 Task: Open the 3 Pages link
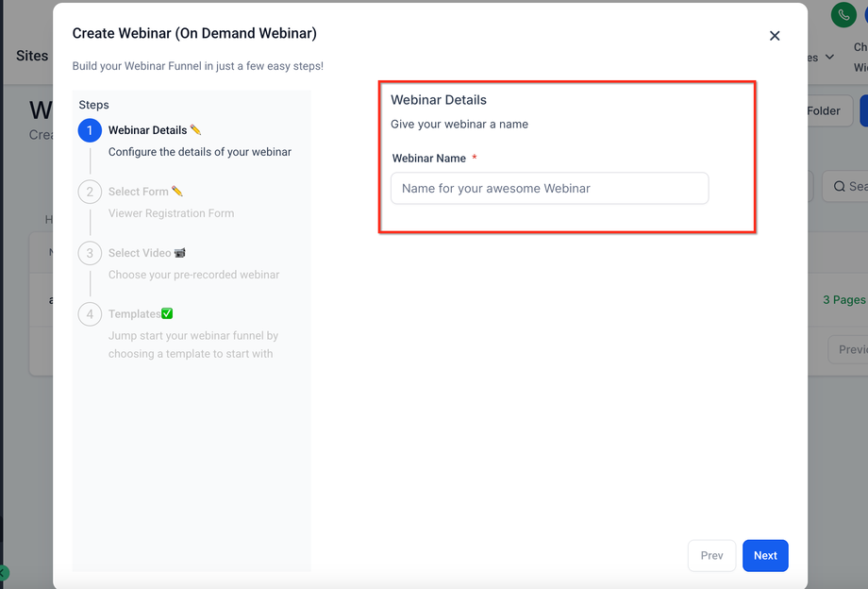(x=843, y=299)
